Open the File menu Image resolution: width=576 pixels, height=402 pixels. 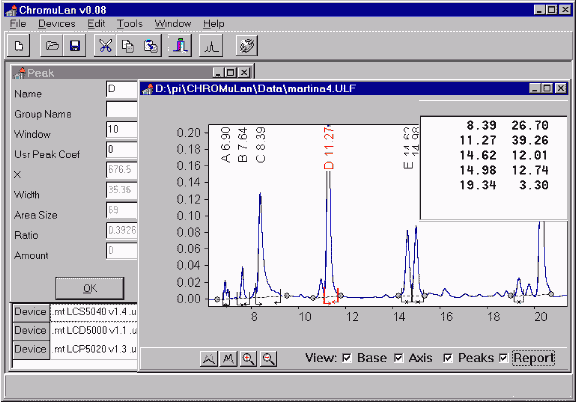pyautogui.click(x=18, y=24)
